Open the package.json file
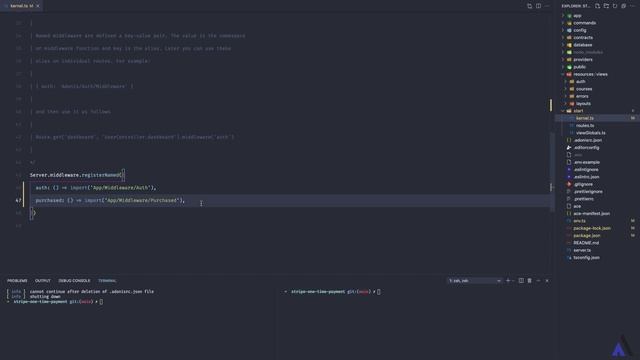 (587, 236)
